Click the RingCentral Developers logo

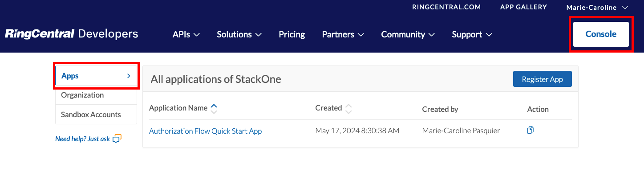[71, 34]
